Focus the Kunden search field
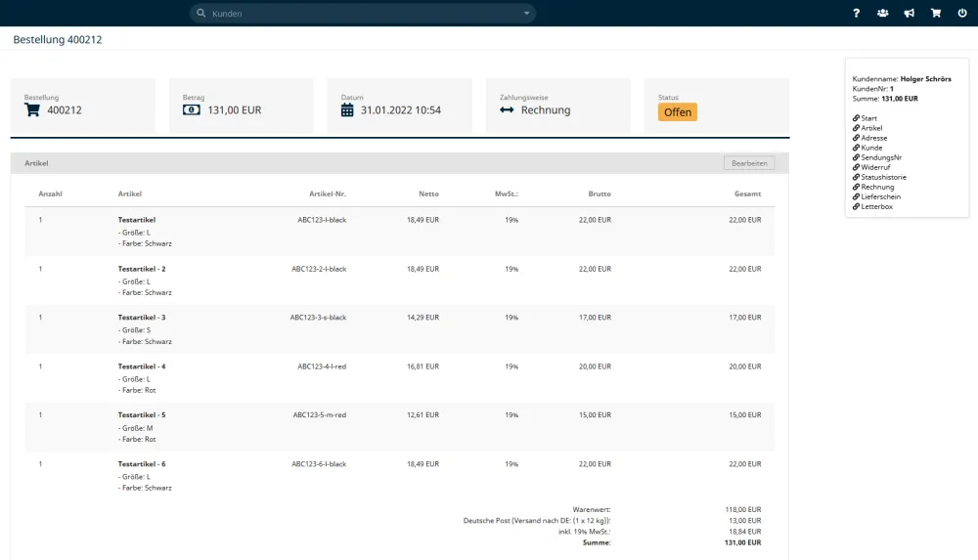 point(363,13)
